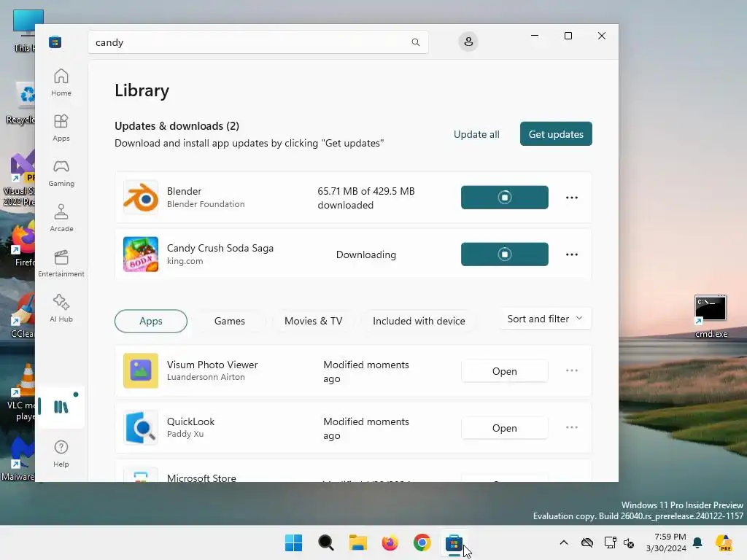Select the Apps filter tab
This screenshot has height=560, width=747.
pyautogui.click(x=150, y=321)
